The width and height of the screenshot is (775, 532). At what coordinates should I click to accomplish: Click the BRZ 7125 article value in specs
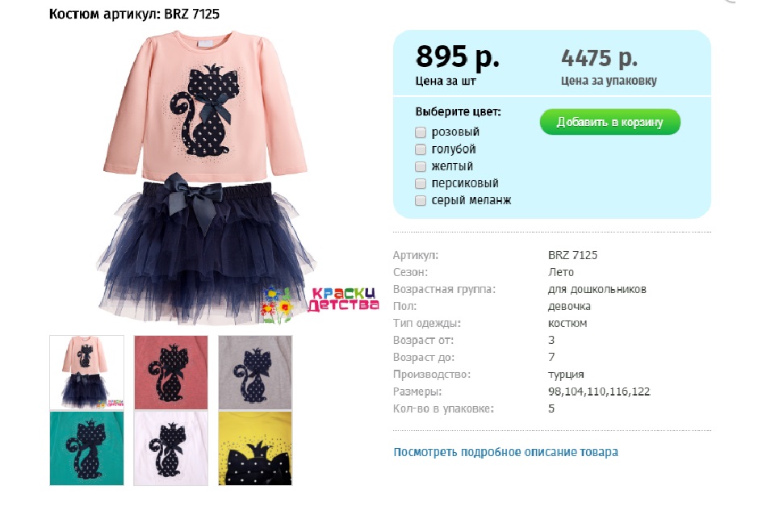(572, 255)
